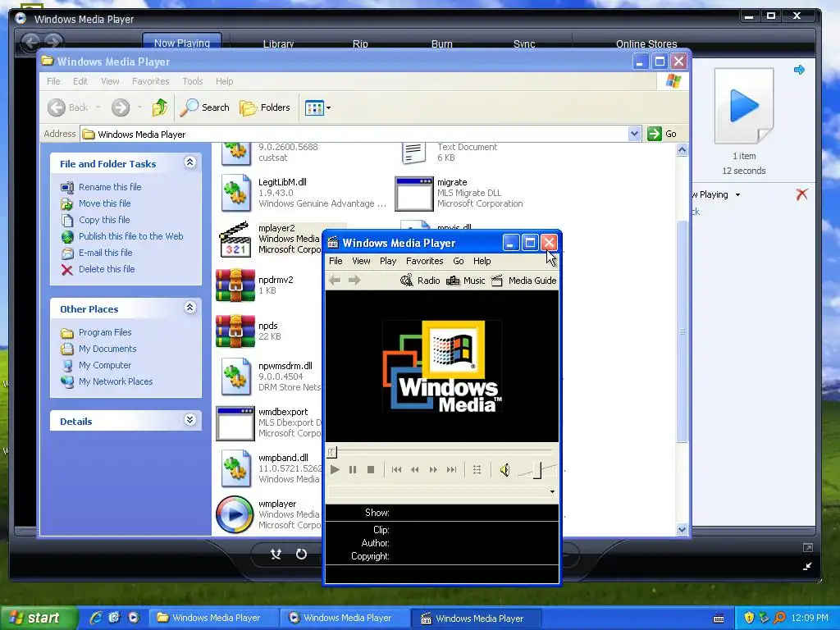Click Delete this file link
Image resolution: width=840 pixels, height=630 pixels.
[x=107, y=269]
